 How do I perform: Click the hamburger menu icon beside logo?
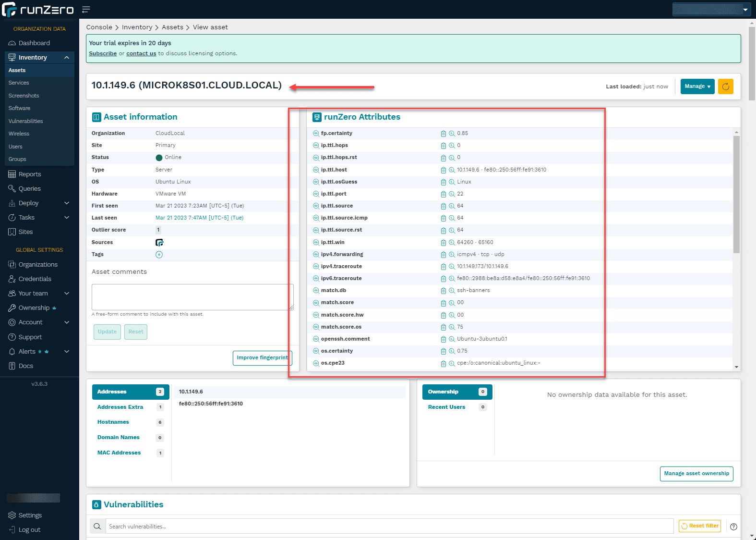(x=86, y=10)
